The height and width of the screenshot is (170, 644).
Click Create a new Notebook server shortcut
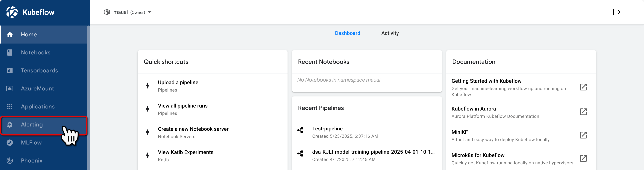(193, 129)
